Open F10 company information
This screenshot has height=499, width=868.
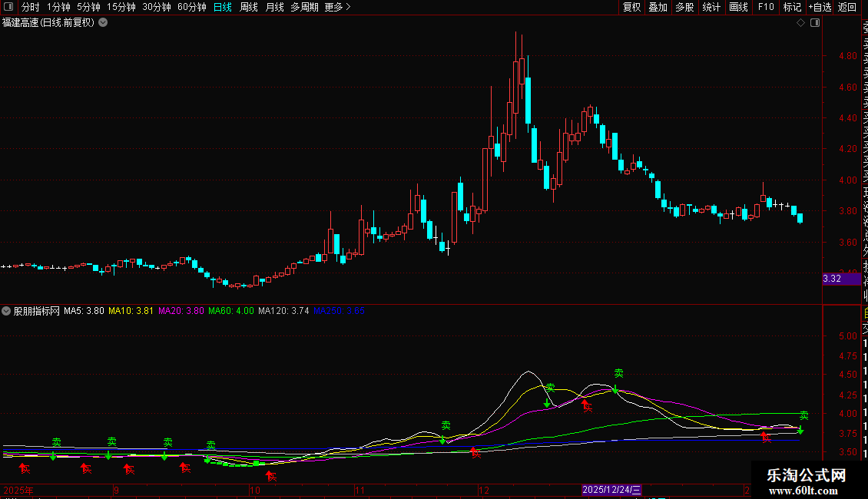[766, 7]
